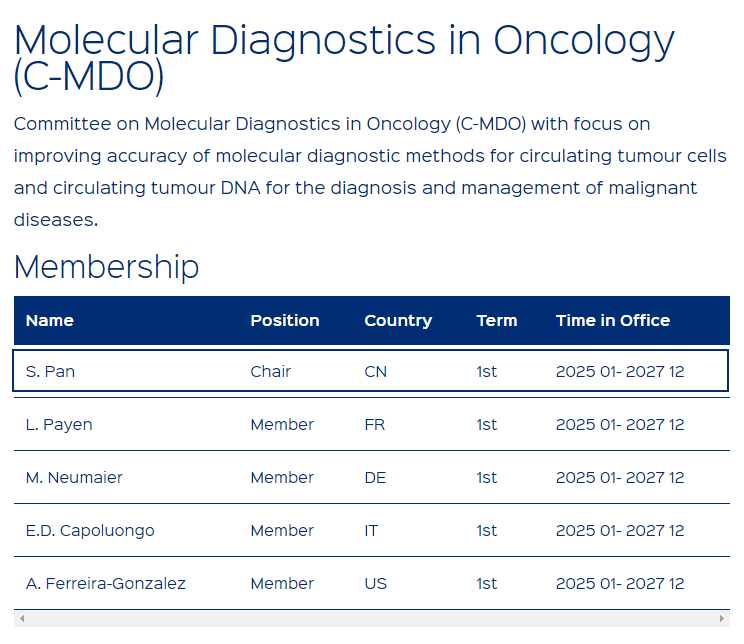Click the committee description paragraph

(x=370, y=172)
